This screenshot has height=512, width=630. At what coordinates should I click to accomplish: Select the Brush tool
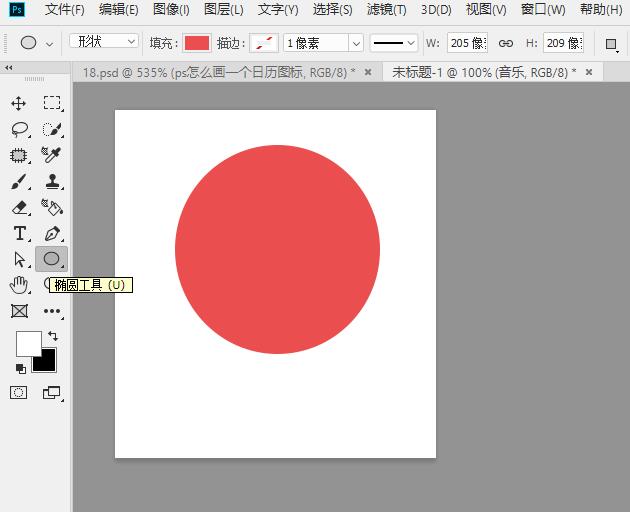19,181
